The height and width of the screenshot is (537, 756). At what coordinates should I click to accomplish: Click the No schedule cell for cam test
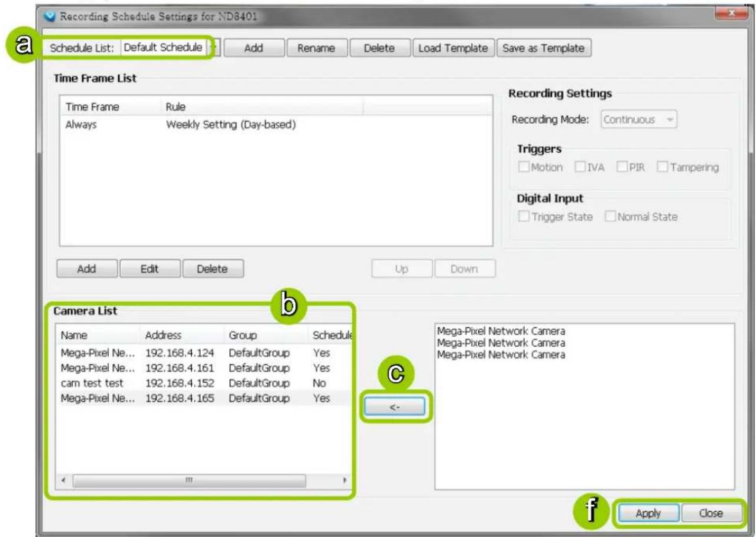click(x=319, y=383)
